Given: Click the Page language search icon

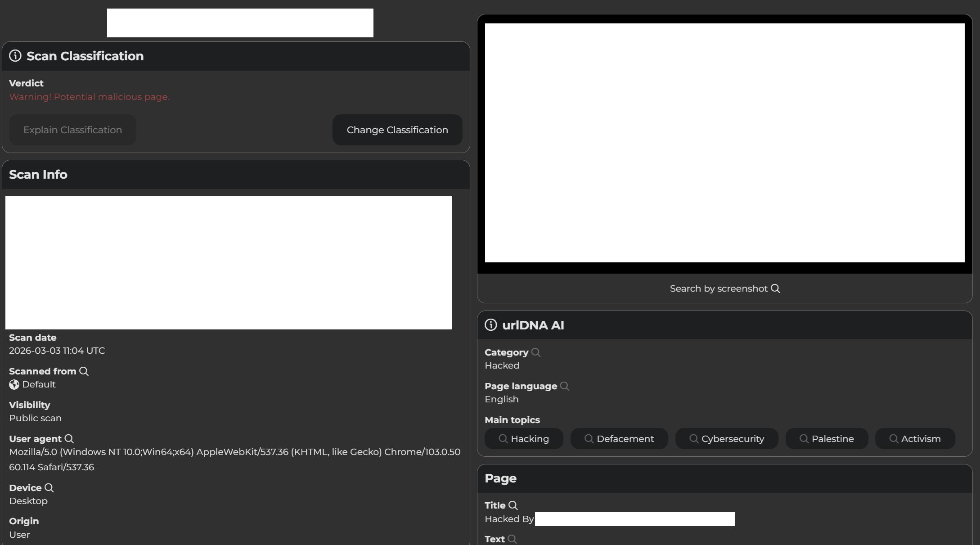Looking at the screenshot, I should tap(565, 386).
